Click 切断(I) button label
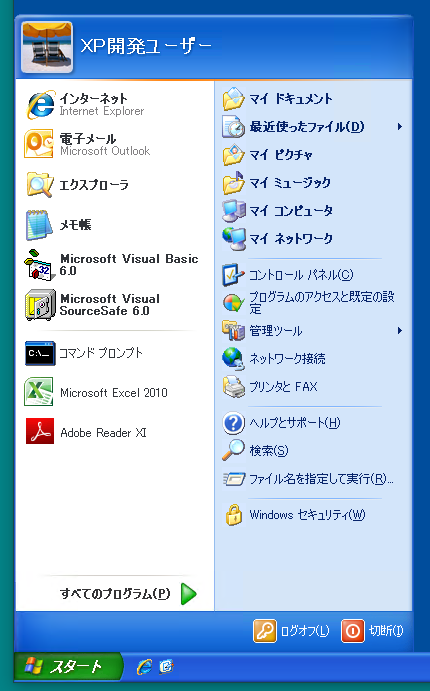Screen dimensions: 430x691 pos(386,631)
